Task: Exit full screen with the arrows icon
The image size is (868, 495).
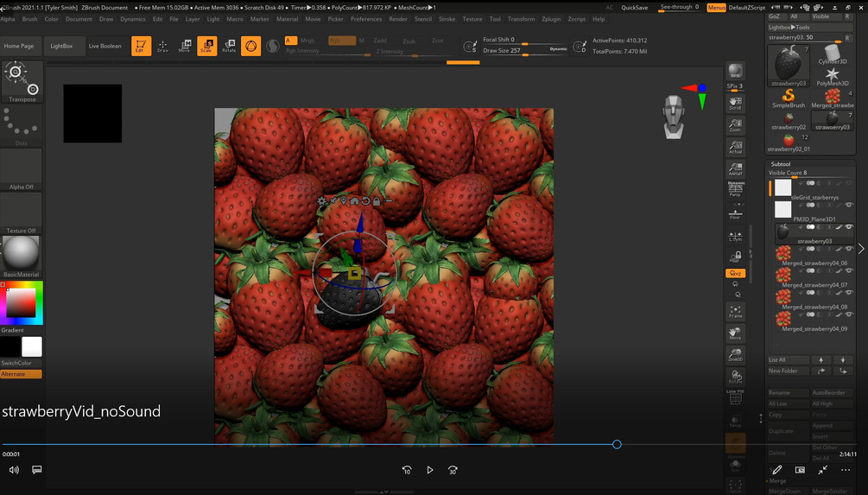Action: pyautogui.click(x=822, y=470)
